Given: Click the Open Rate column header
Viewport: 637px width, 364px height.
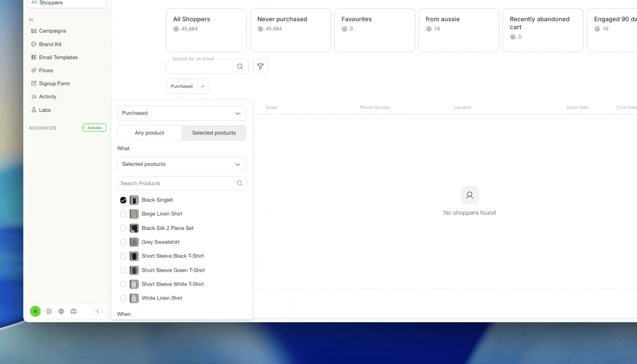Looking at the screenshot, I should [x=577, y=108].
